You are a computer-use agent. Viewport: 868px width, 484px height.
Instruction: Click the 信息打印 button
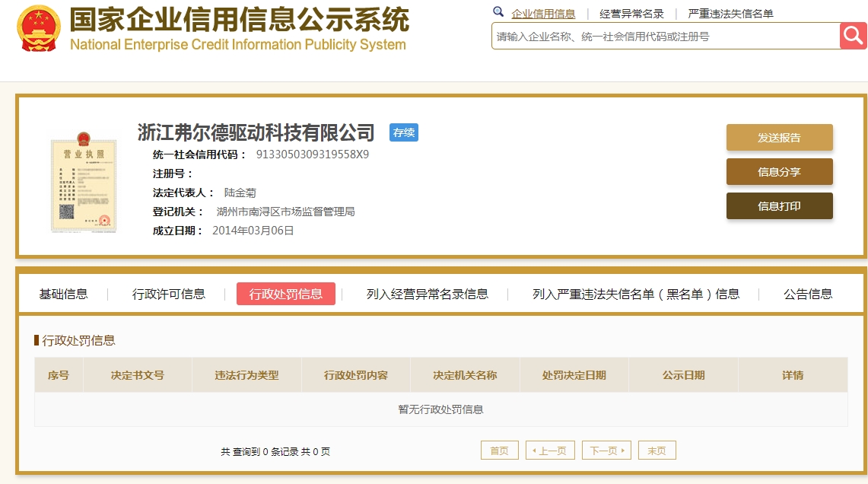pyautogui.click(x=780, y=206)
